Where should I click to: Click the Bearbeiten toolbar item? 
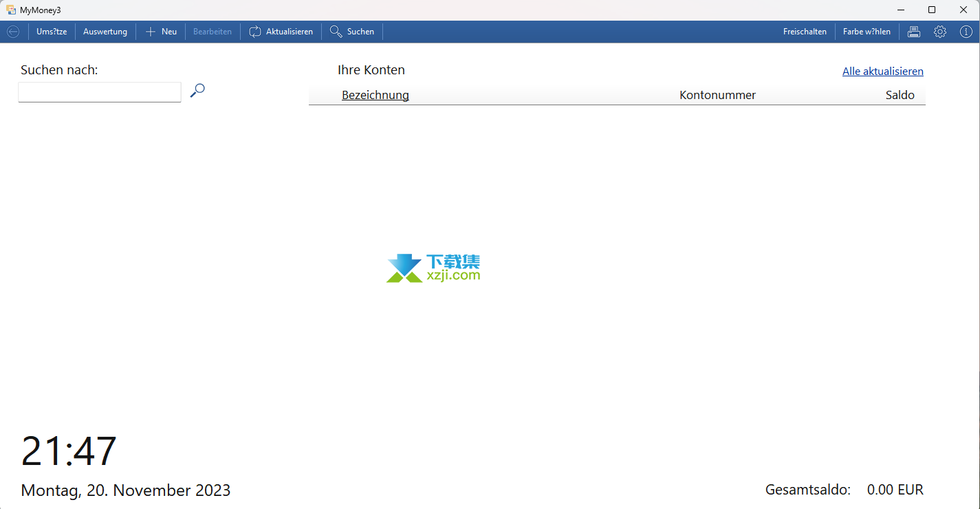point(213,32)
